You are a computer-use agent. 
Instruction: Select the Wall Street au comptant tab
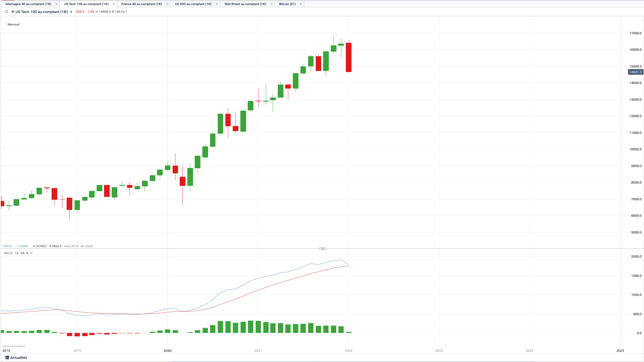point(245,4)
